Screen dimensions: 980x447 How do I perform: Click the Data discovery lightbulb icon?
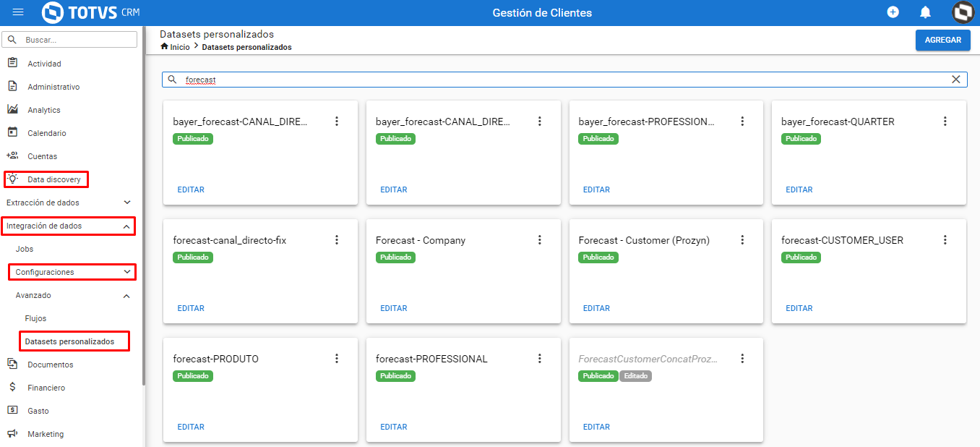(12, 179)
